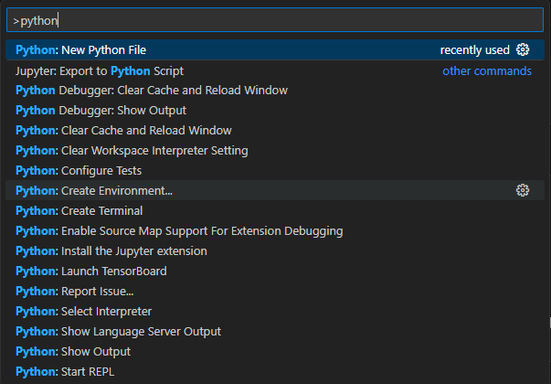Click gear icon on Create Environment row
The width and height of the screenshot is (551, 384).
coord(523,190)
